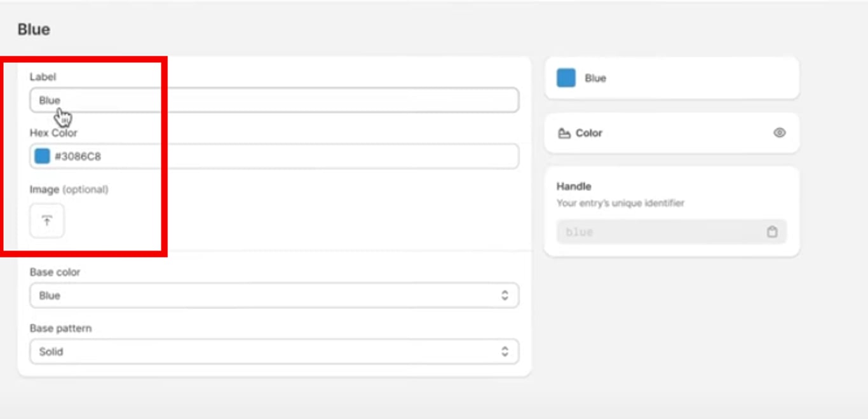
Task: Click the Base color label text
Action: 55,272
